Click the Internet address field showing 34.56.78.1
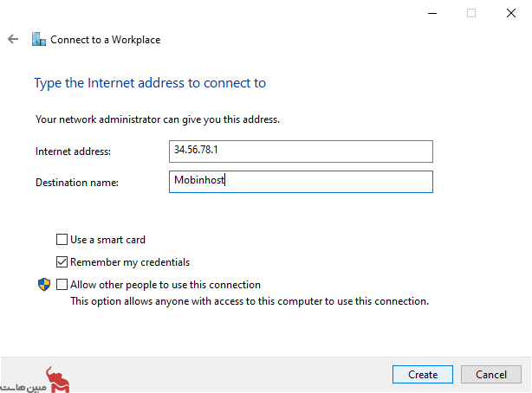This screenshot has width=532, height=393. pos(301,151)
